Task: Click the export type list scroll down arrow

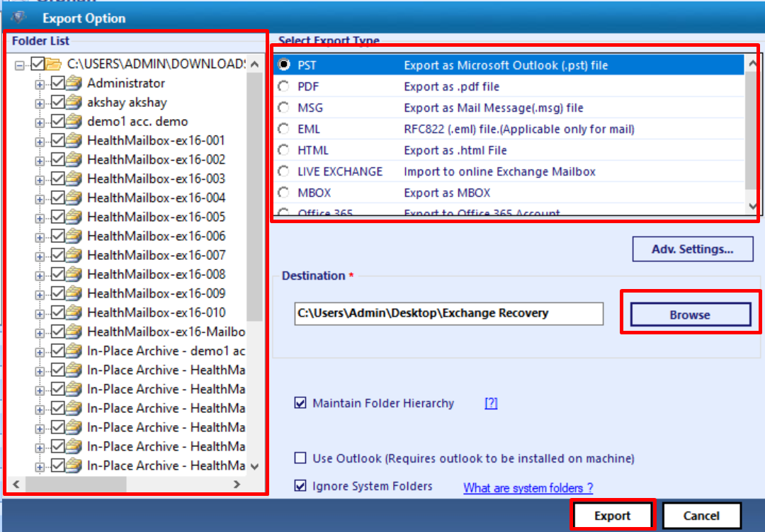Action: pos(752,206)
